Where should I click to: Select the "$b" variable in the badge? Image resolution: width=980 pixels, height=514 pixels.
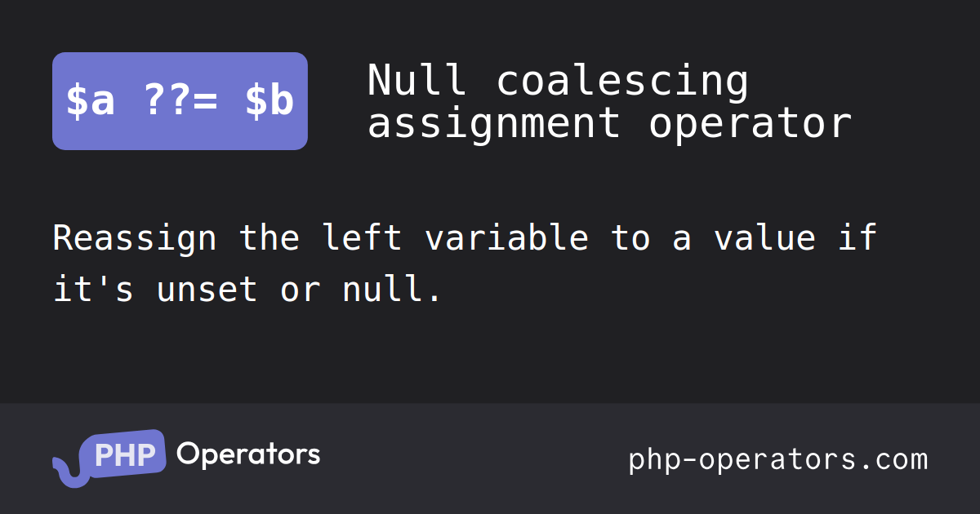269,102
